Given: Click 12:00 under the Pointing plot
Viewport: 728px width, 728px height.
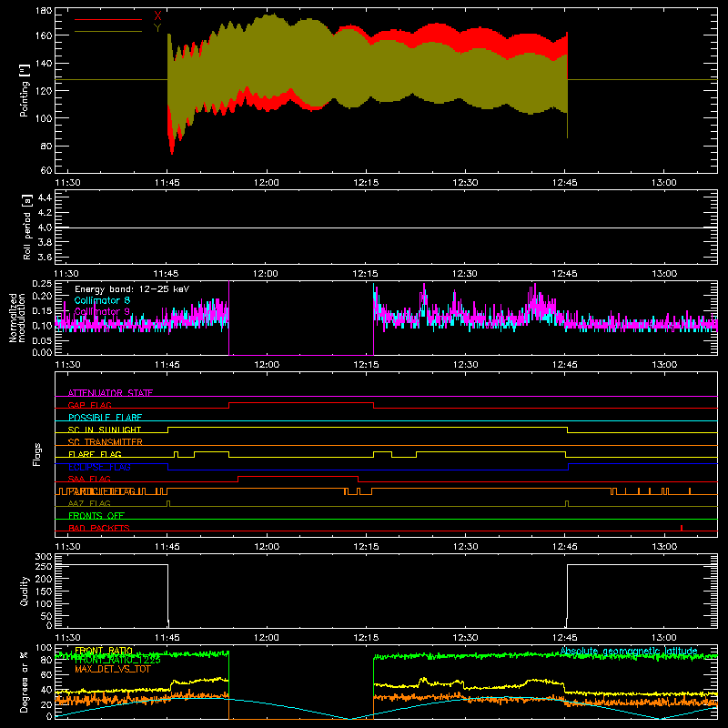Looking at the screenshot, I should coord(267,183).
